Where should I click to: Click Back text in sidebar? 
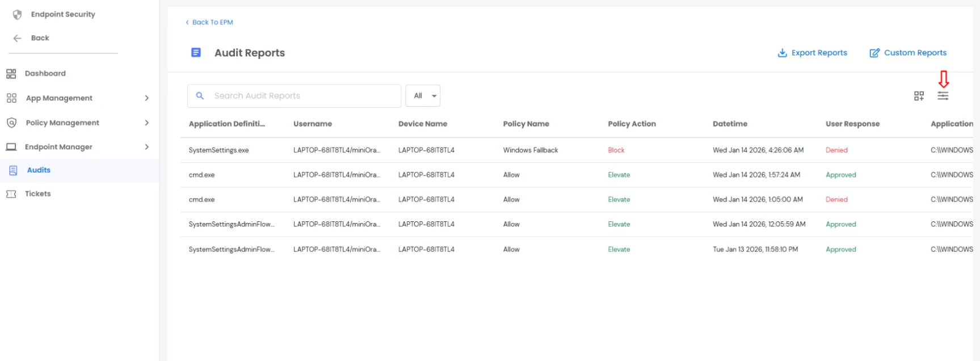[40, 38]
